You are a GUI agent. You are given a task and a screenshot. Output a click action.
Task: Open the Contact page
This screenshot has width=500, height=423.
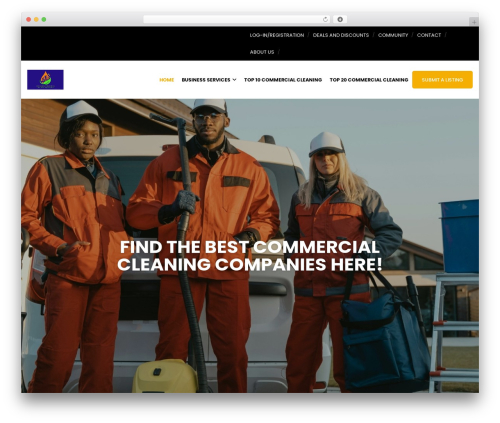coord(429,35)
